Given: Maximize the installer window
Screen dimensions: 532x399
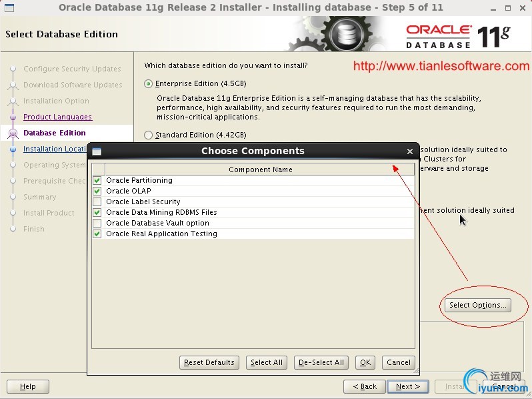Looking at the screenshot, I should coord(507,8).
